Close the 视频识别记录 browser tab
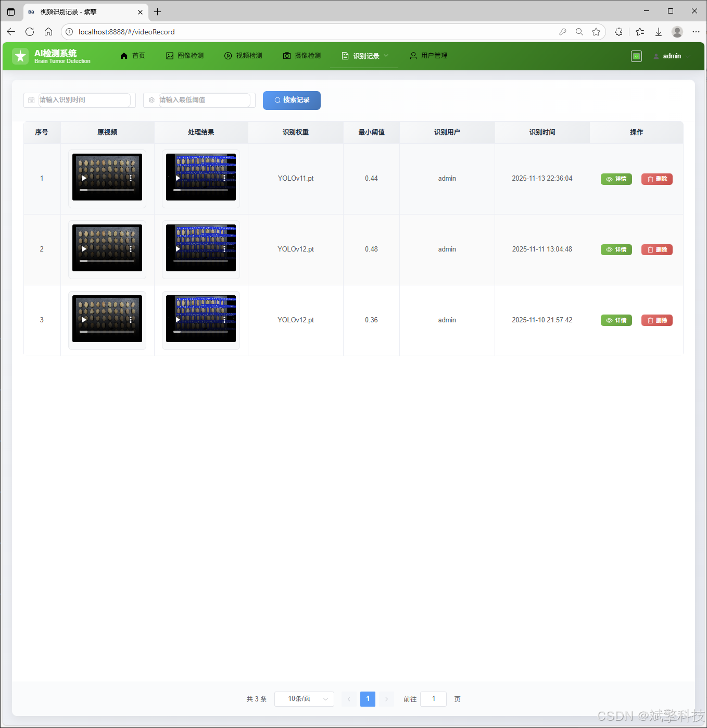707x728 pixels. 140,12
